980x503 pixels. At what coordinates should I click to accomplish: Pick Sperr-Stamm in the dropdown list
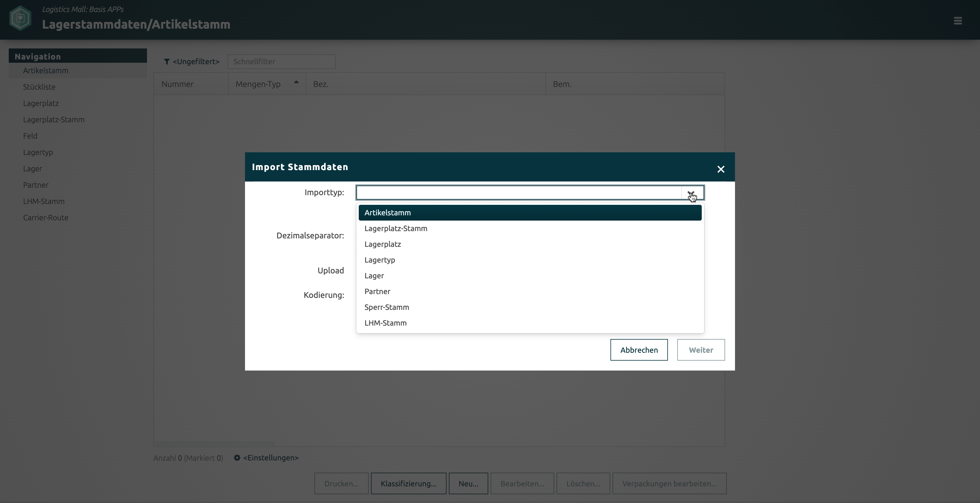click(x=386, y=307)
